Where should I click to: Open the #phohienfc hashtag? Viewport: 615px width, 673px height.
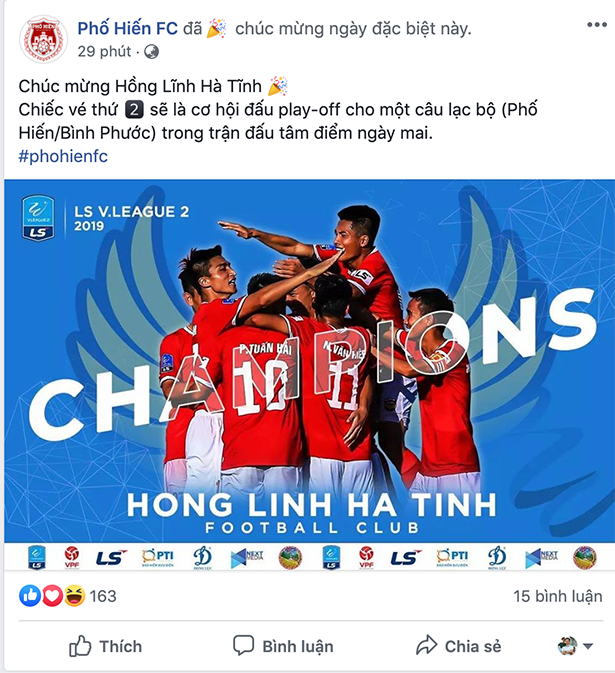tap(63, 156)
